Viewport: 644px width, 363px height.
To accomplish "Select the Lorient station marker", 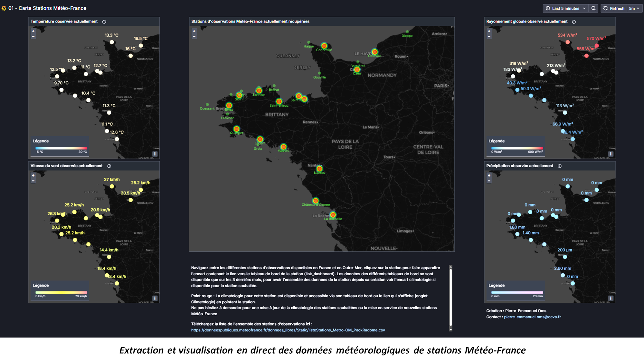I will click(x=260, y=139).
